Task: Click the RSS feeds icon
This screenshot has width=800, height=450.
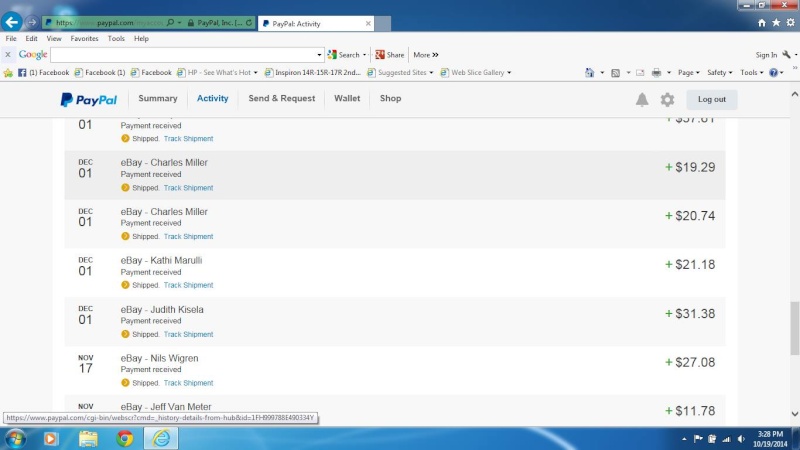Action: coord(615,72)
